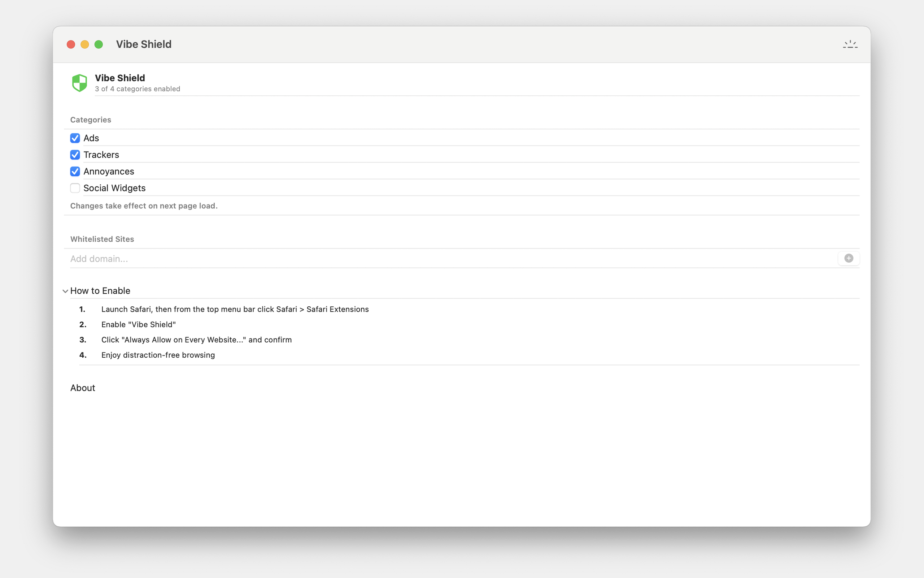Click 'Changes take effect on next page load' note
This screenshot has width=924, height=578.
coord(144,206)
